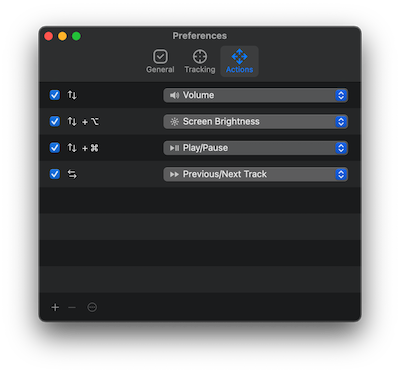Click the play/pause glyph in dropdown
Viewport: 400px width, 373px height.
174,148
